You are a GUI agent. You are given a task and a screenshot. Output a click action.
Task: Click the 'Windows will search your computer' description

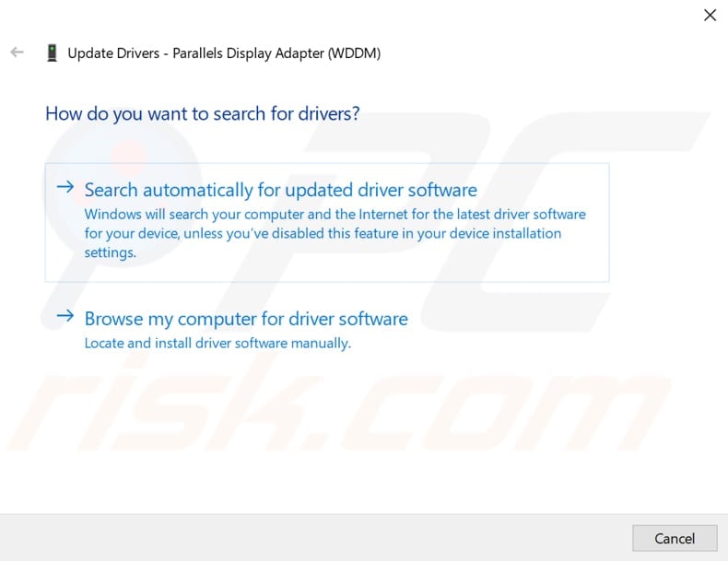(335, 214)
